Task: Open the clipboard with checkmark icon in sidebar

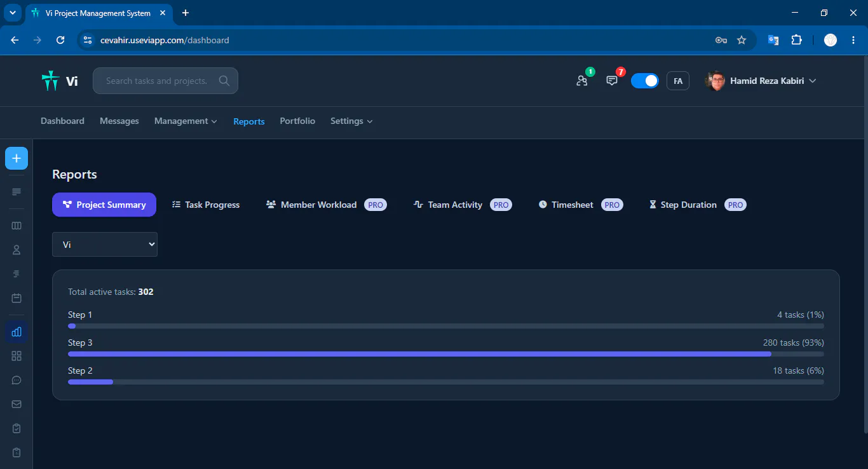Action: pos(17,428)
